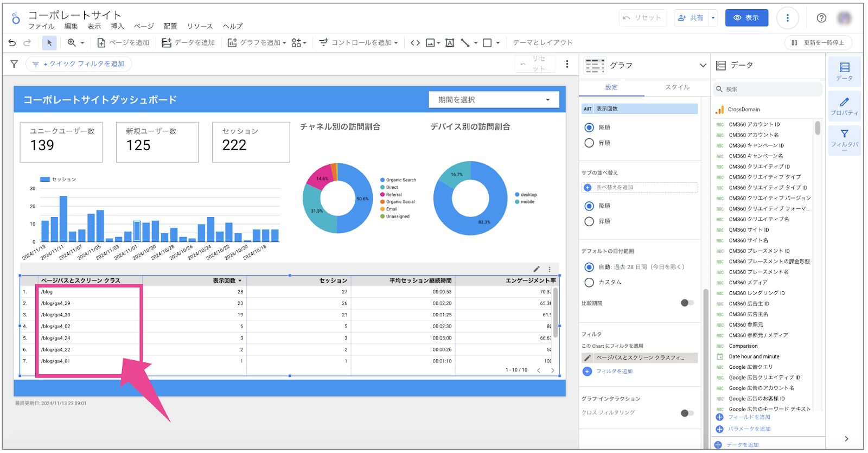This screenshot has width=868, height=453.
Task: Click the 表示回数 sort field chip
Action: click(640, 109)
